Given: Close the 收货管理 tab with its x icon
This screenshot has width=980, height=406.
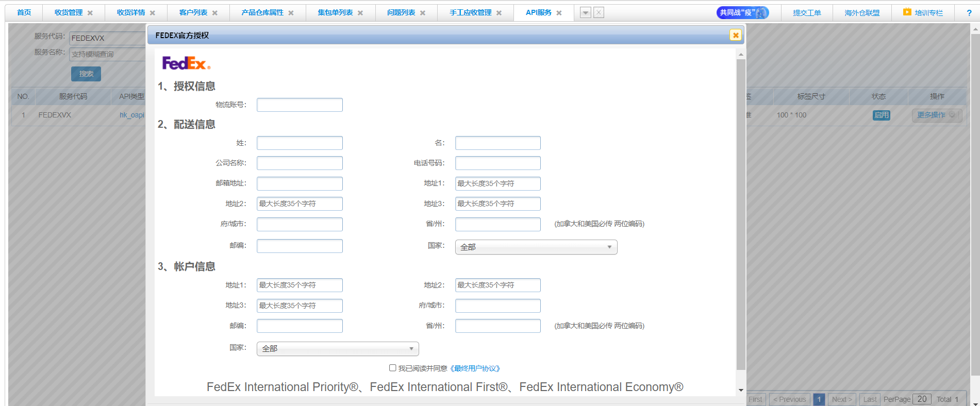Looking at the screenshot, I should tap(90, 13).
